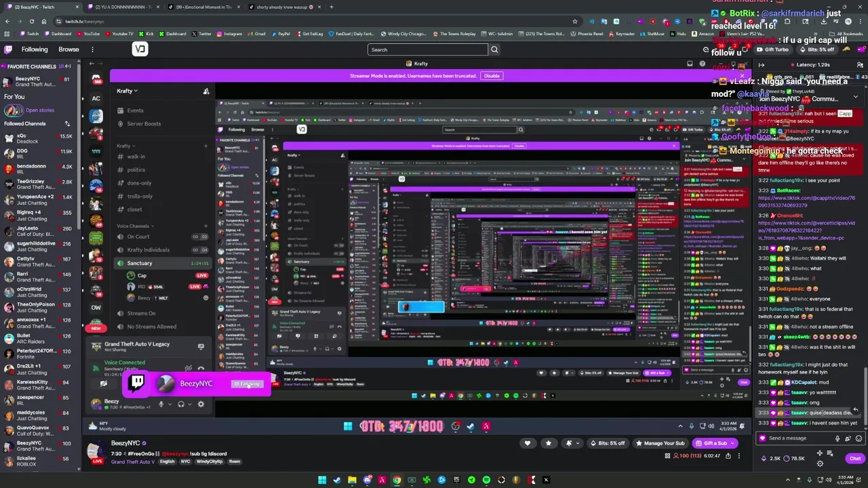Click Browse in the Twitch header
868x488 pixels.
point(68,49)
